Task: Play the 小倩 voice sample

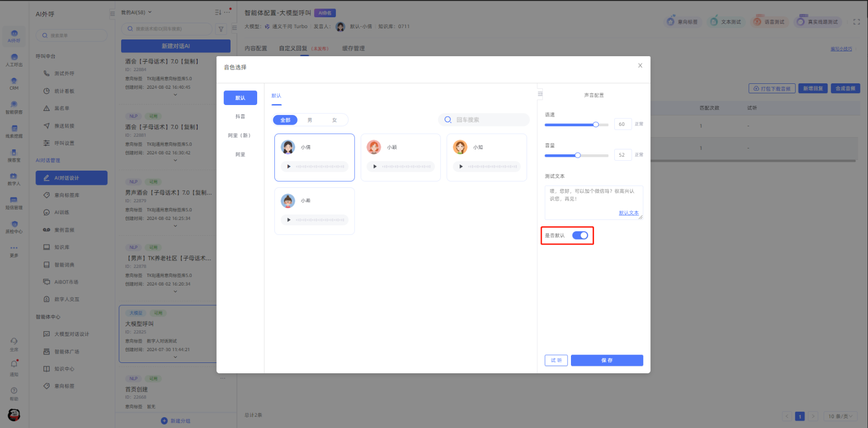Action: pyautogui.click(x=289, y=167)
